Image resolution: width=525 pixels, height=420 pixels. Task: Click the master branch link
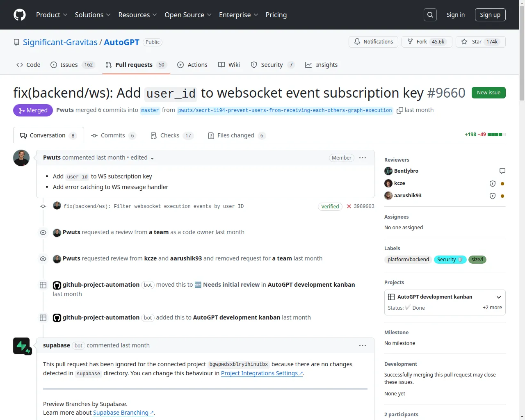150,110
